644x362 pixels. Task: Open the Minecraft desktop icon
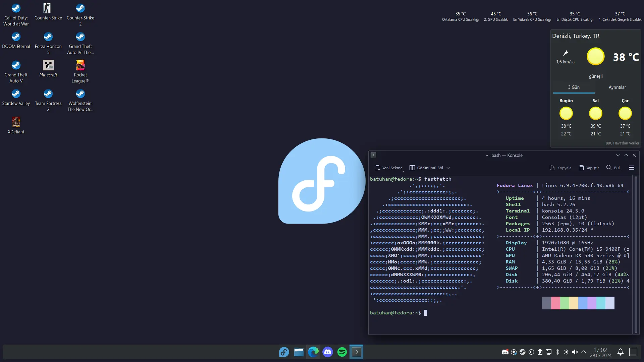[48, 69]
